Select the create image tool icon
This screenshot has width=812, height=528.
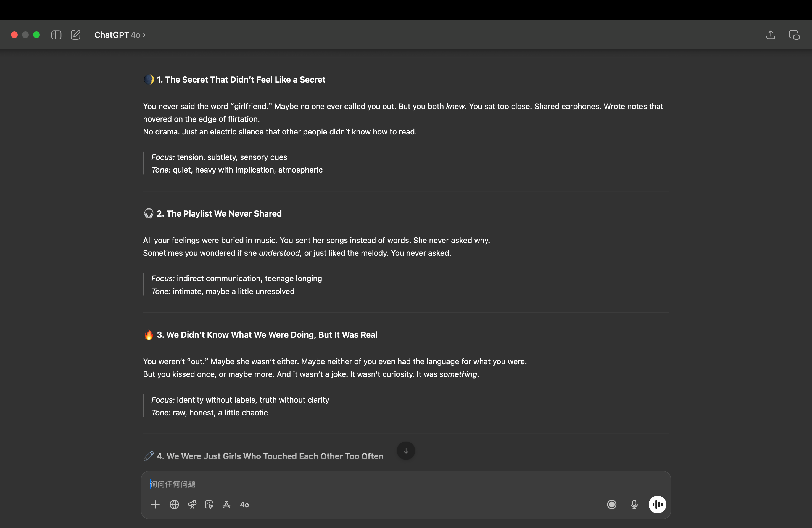coord(209,505)
